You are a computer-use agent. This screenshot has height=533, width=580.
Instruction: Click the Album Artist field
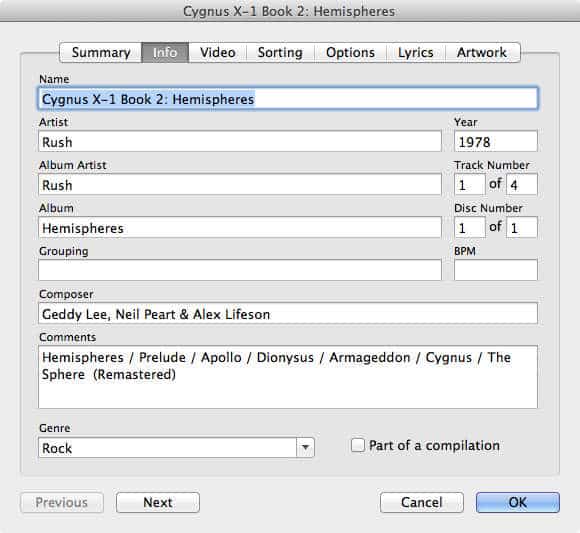(x=240, y=184)
